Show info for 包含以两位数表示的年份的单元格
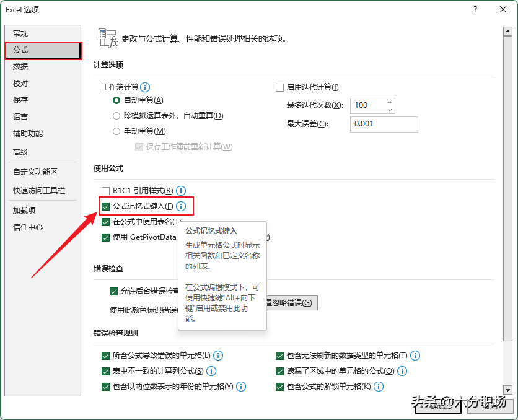The width and height of the screenshot is (518, 420). [x=241, y=387]
